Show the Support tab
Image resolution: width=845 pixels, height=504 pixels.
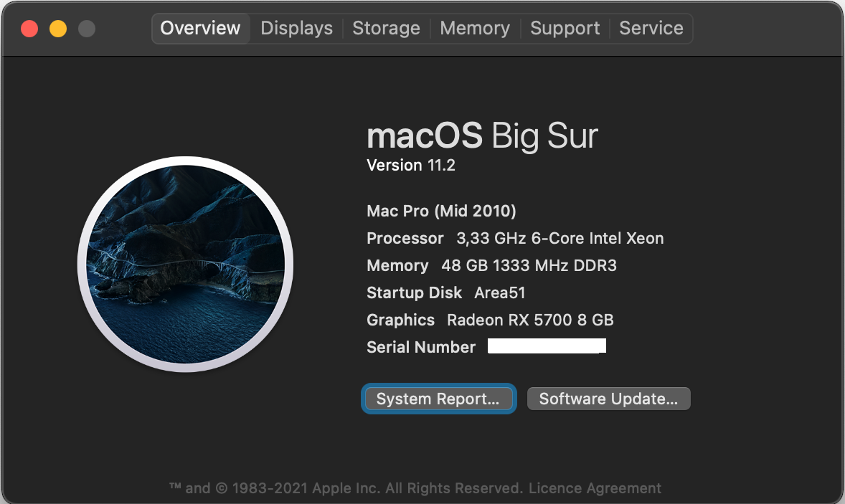pyautogui.click(x=565, y=29)
